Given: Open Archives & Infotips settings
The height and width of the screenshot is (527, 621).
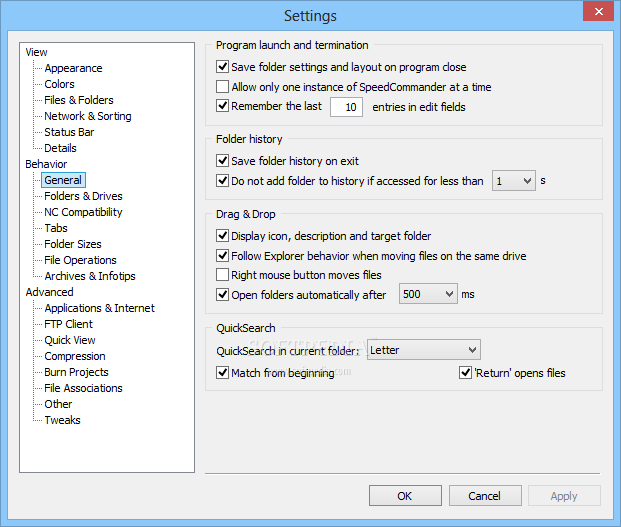Looking at the screenshot, I should point(90,276).
